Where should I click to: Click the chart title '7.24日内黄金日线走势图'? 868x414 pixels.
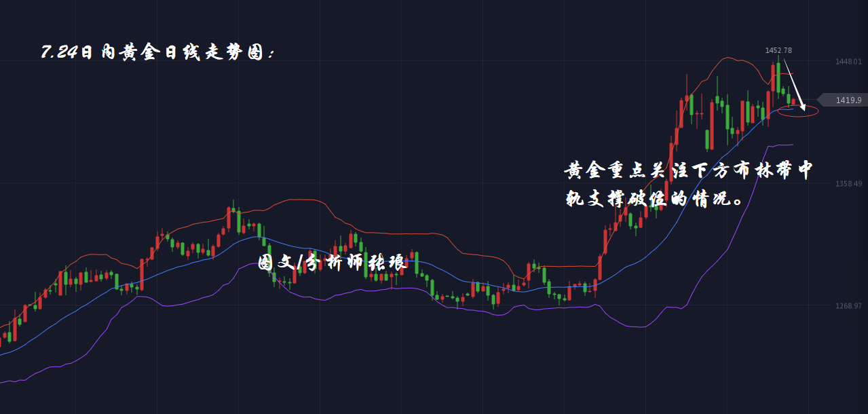pos(159,53)
